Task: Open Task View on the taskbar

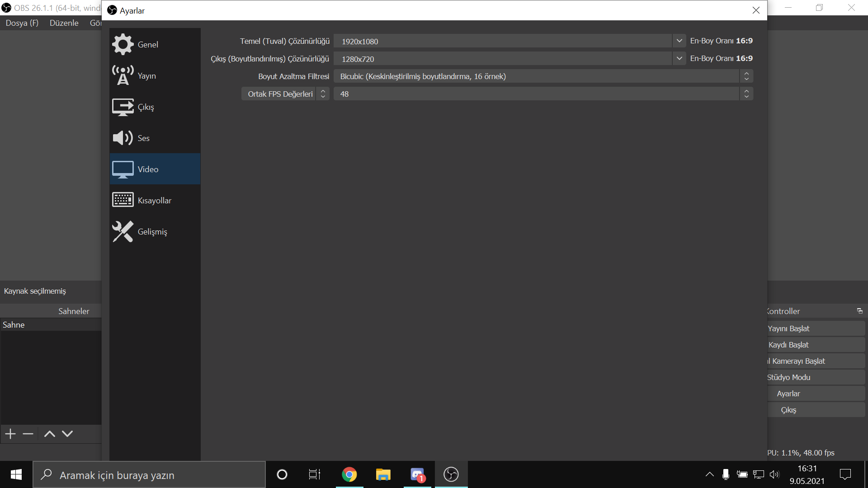Action: [x=315, y=474]
